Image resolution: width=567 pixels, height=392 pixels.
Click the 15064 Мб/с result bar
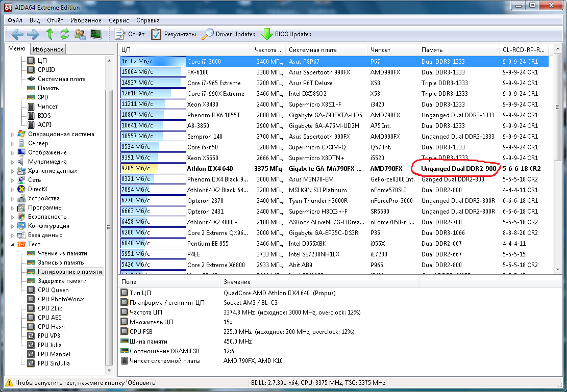pos(153,72)
